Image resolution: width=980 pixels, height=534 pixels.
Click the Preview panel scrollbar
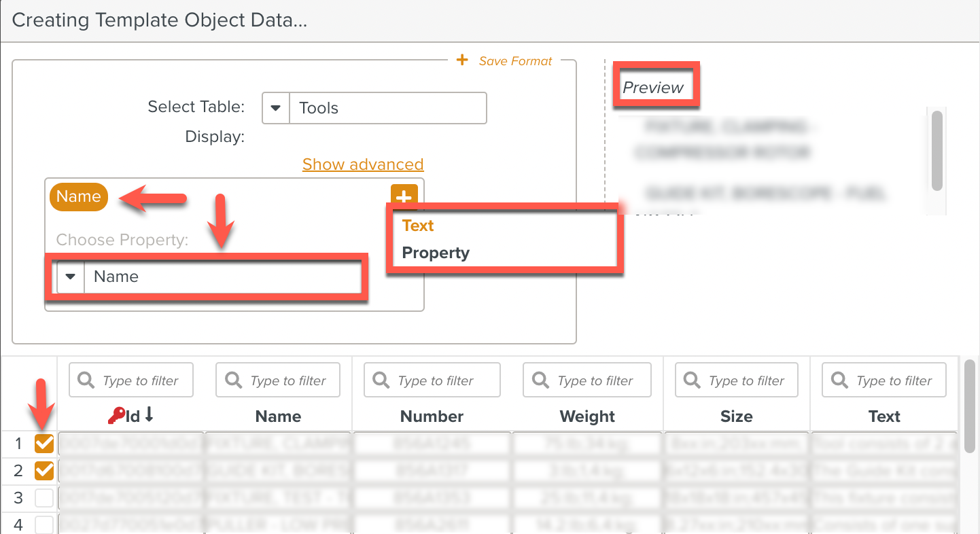pyautogui.click(x=937, y=151)
